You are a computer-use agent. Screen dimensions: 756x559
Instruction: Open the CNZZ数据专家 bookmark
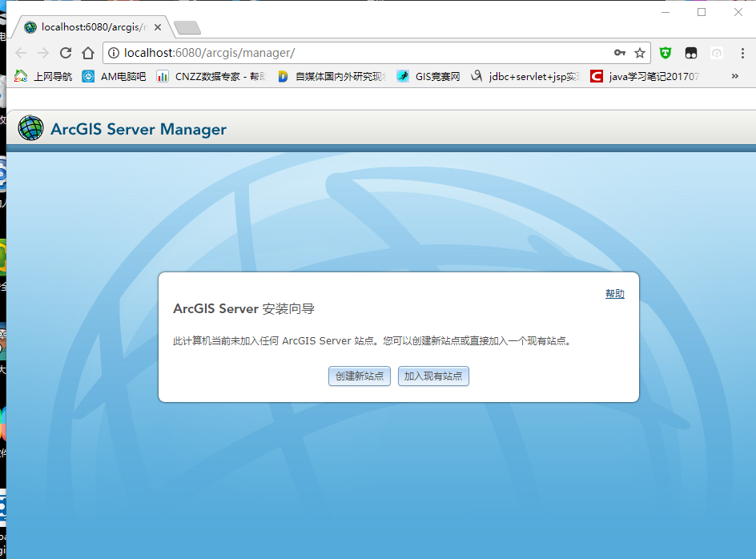[x=211, y=76]
